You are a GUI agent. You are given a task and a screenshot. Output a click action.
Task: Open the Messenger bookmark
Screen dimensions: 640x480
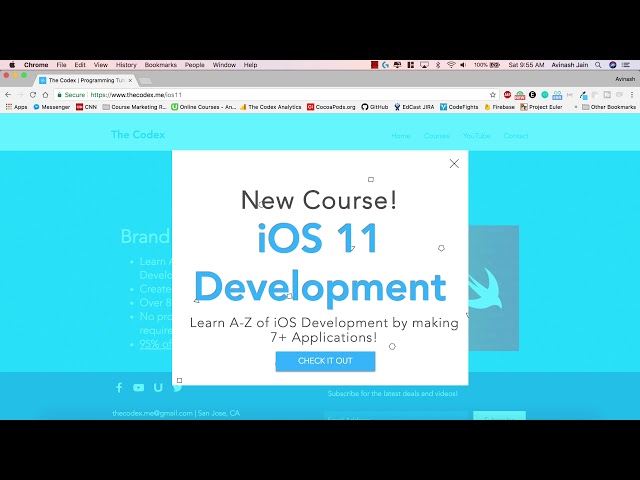[52, 107]
